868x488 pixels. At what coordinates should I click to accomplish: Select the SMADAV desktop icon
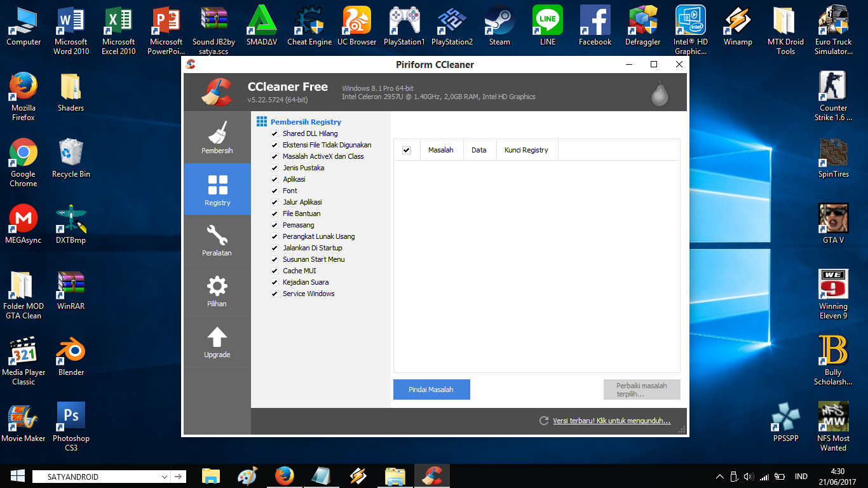[x=262, y=27]
